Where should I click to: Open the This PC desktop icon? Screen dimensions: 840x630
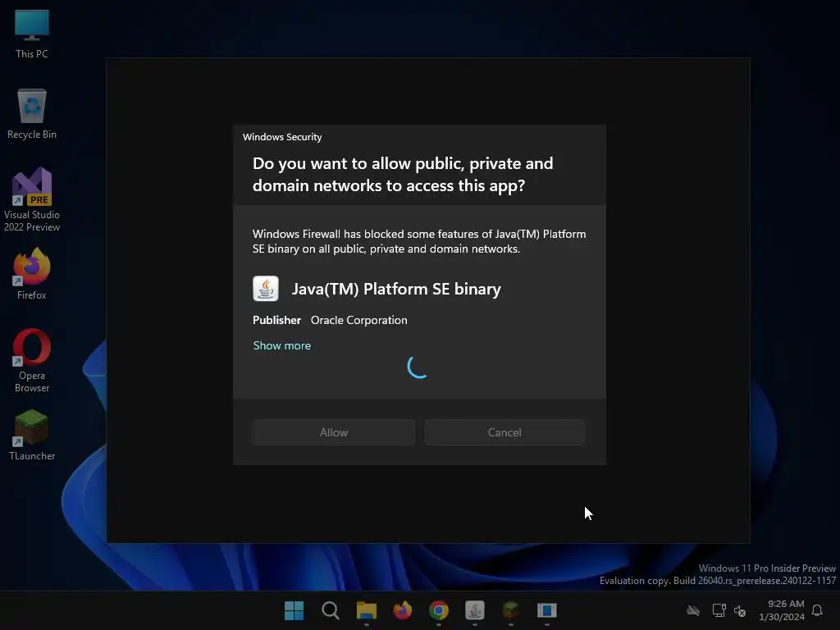click(32, 34)
